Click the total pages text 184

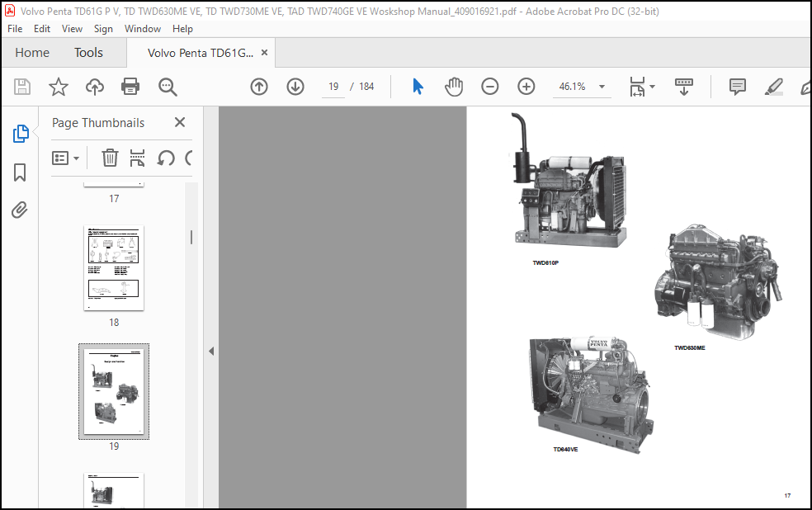click(366, 87)
